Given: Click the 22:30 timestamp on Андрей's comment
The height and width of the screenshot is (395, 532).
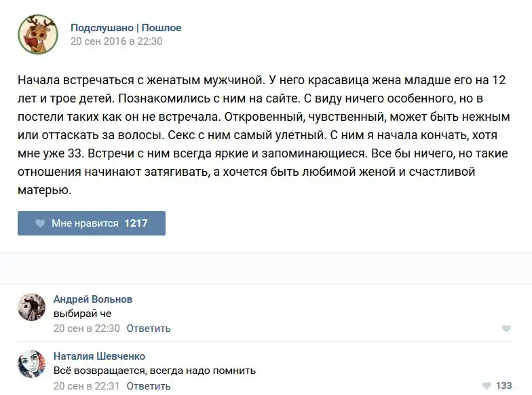Looking at the screenshot, I should (87, 328).
